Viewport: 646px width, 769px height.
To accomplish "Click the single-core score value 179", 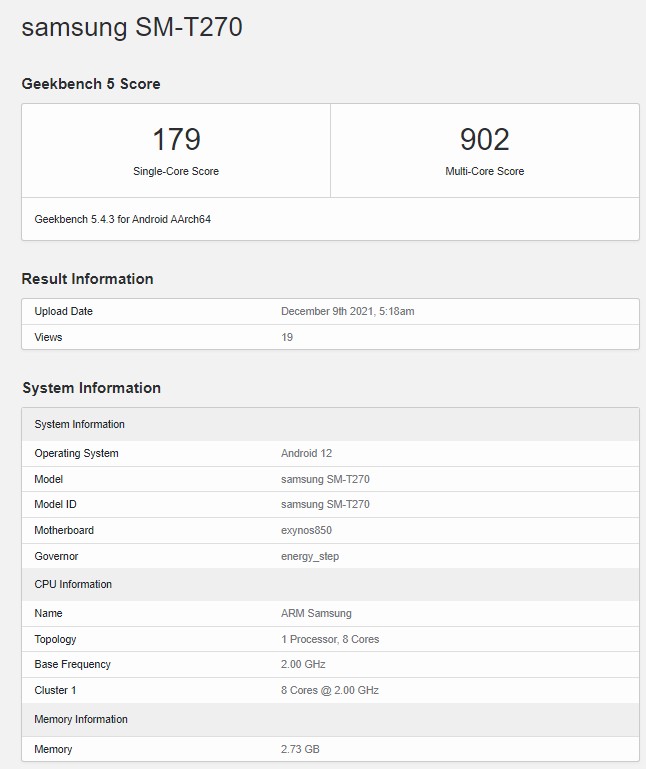I will click(176, 139).
